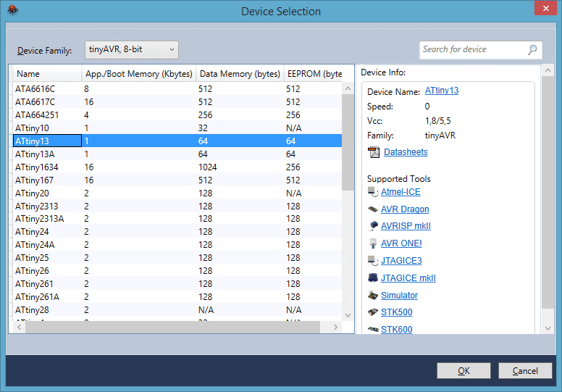This screenshot has width=562, height=392.
Task: Click the Atmel-ICE tool icon
Action: 373,193
